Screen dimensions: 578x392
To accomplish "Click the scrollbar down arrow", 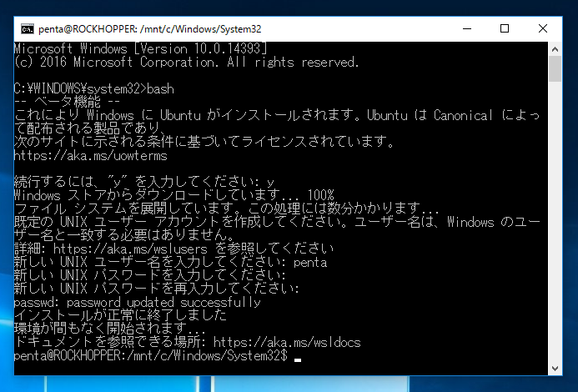I will click(555, 369).
